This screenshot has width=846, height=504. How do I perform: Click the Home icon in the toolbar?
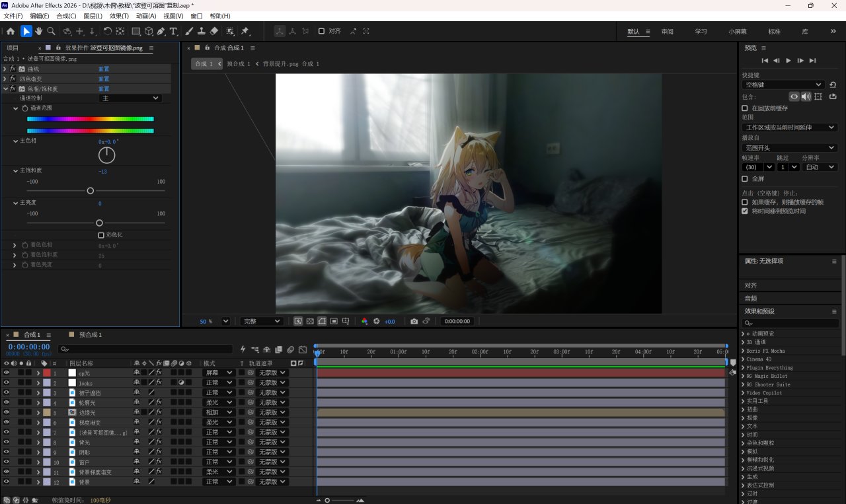11,31
